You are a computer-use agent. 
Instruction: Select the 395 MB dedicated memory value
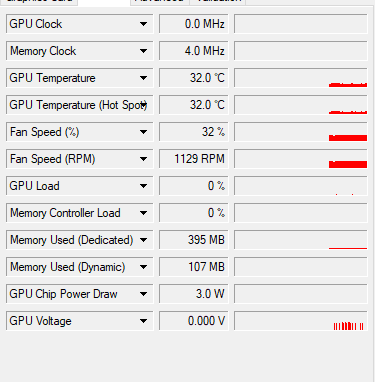[194, 240]
